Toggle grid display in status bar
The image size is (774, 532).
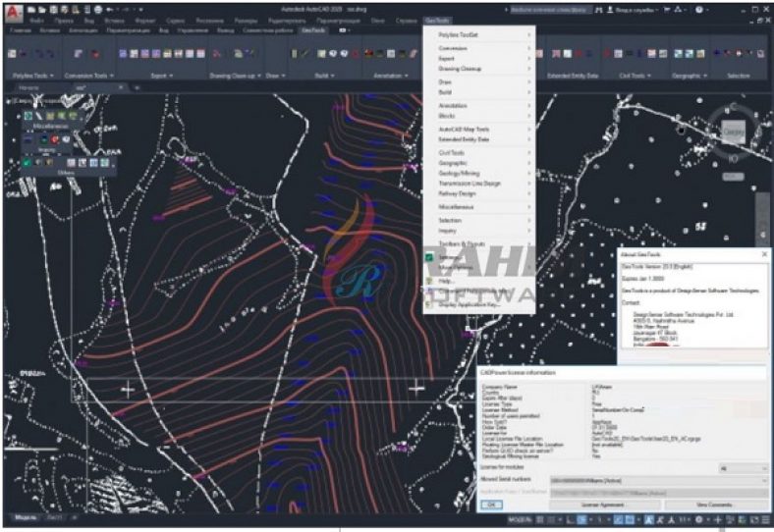click(x=540, y=519)
